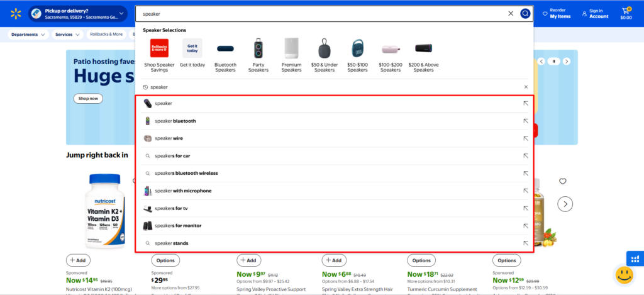
Task: Go to next banner slide
Action: pos(567,61)
